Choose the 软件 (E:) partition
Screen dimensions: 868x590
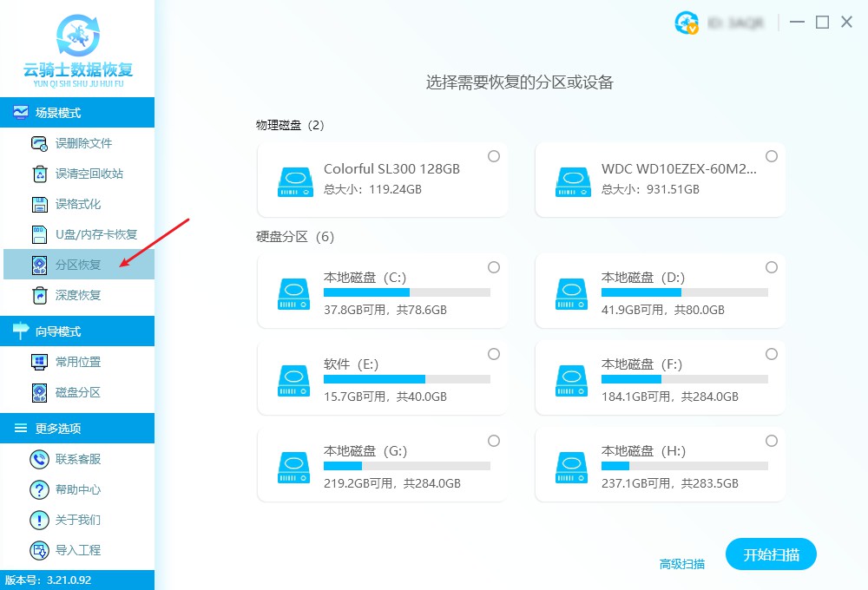(382, 377)
